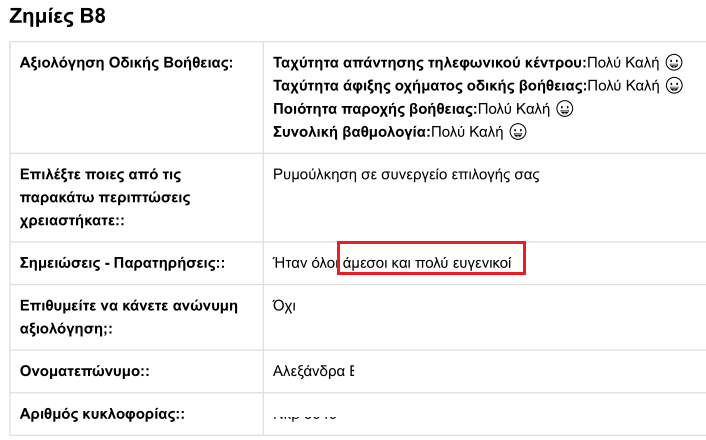The image size is (706, 440).
Task: Click the Ταχύτητα άφιξης οχήματος οδικής βοήθειας text
Action: pyautogui.click(x=429, y=85)
